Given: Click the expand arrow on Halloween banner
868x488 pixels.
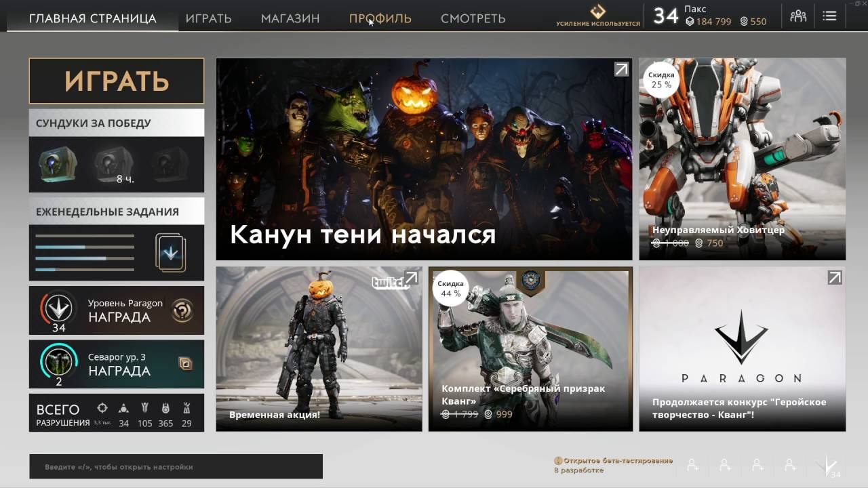Looking at the screenshot, I should [x=621, y=69].
